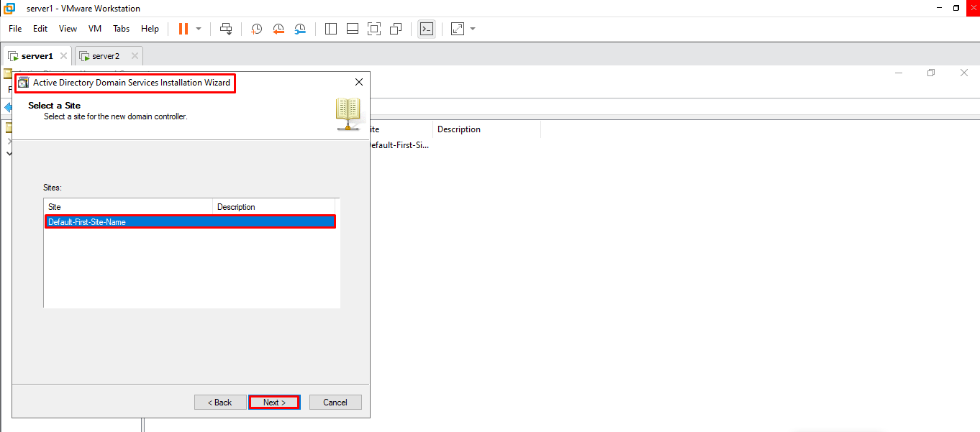The height and width of the screenshot is (432, 980).
Task: Open the power options dropdown beside Pause
Action: click(199, 29)
